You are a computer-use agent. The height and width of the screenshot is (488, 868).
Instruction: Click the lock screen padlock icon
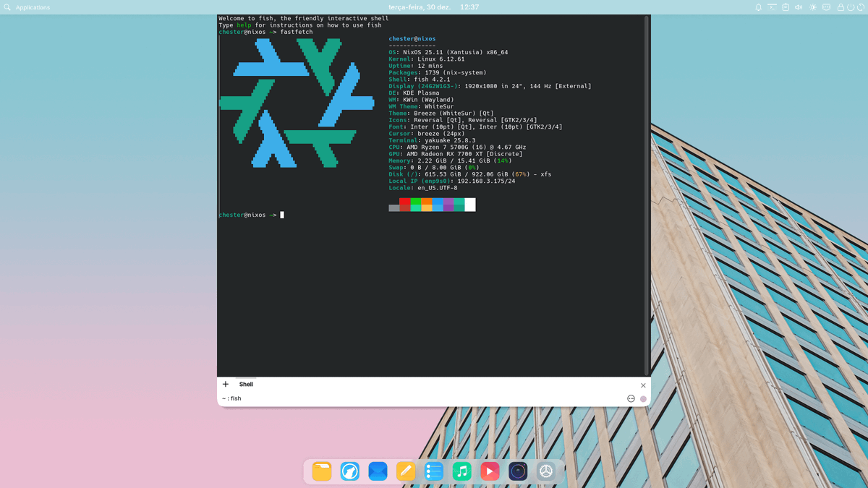(x=841, y=7)
